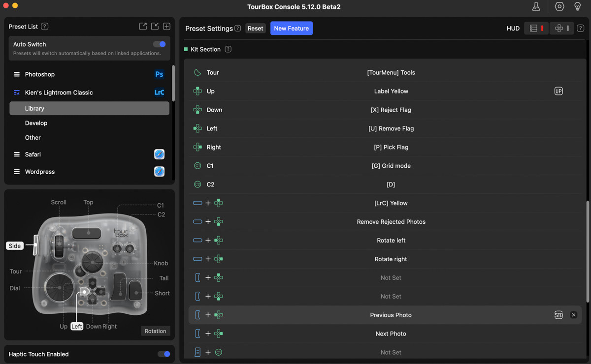Toggle the HUD list display button
This screenshot has width=591, height=364.
[536, 29]
